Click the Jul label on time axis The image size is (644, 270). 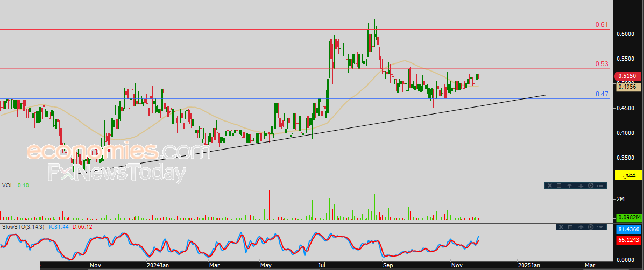click(322, 266)
